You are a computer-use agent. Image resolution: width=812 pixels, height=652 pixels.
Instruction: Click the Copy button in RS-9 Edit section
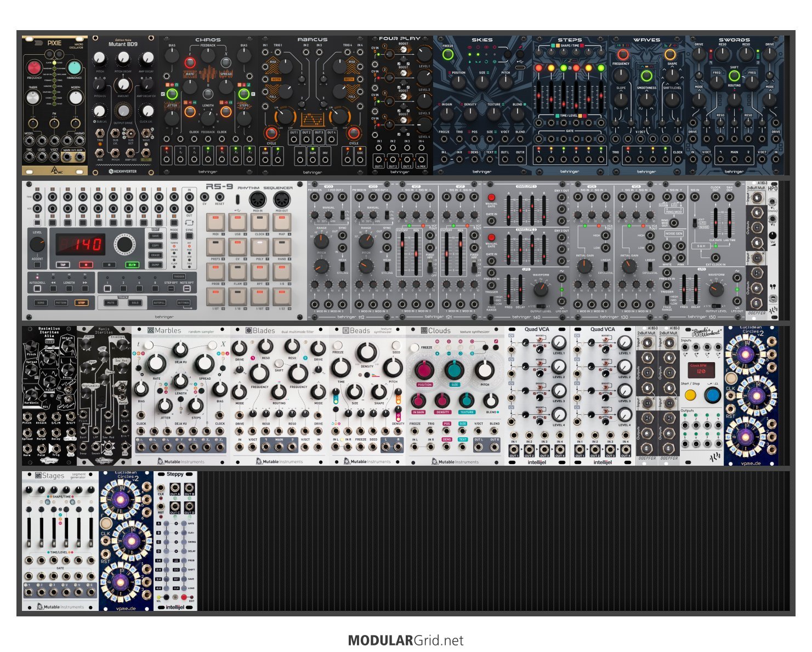coord(155,245)
